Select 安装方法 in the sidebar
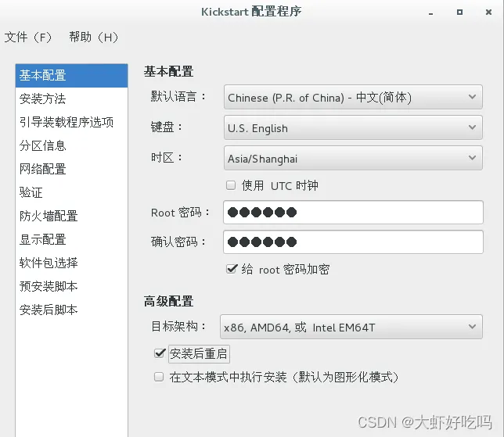The image size is (504, 437). pyautogui.click(x=71, y=99)
